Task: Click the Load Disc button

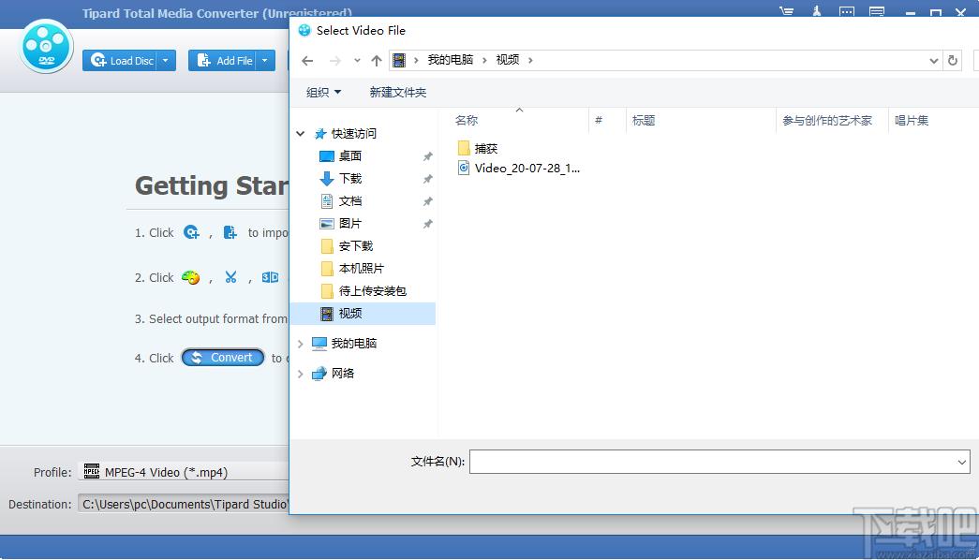Action: click(x=122, y=61)
